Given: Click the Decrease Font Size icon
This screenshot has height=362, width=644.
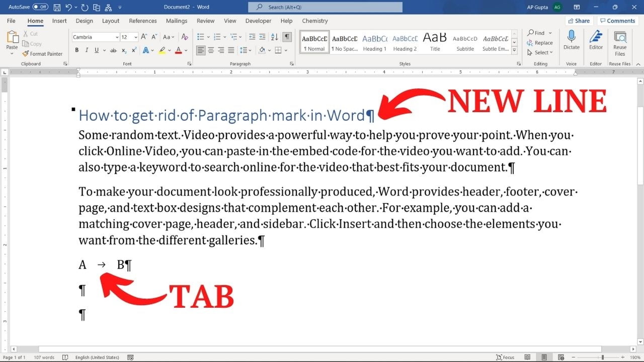Looking at the screenshot, I should [x=154, y=37].
